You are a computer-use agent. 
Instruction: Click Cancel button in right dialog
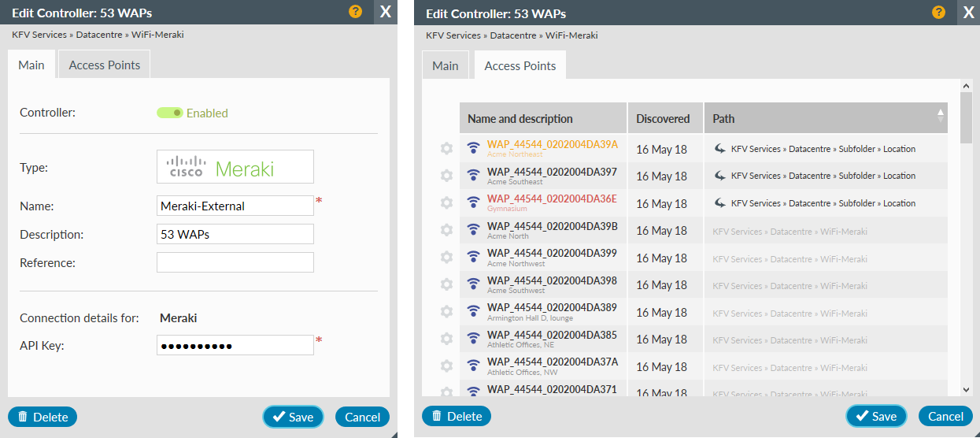(x=946, y=416)
